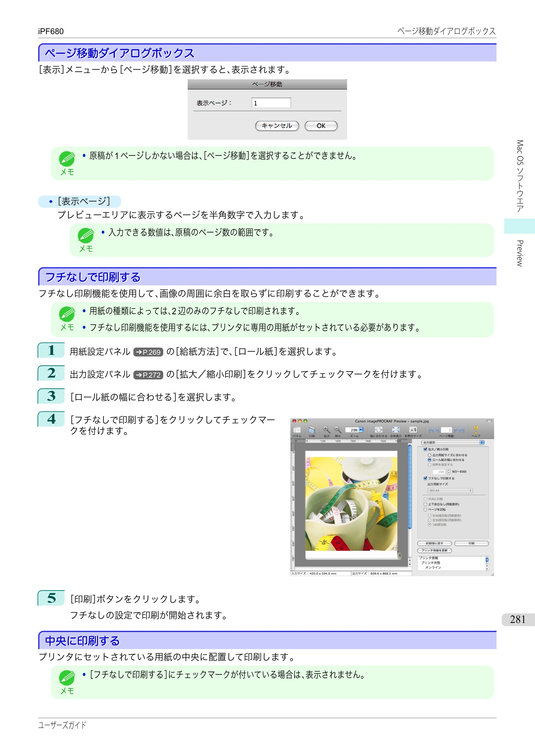Select ロール紙の幅に合わせる radio button

(x=430, y=460)
